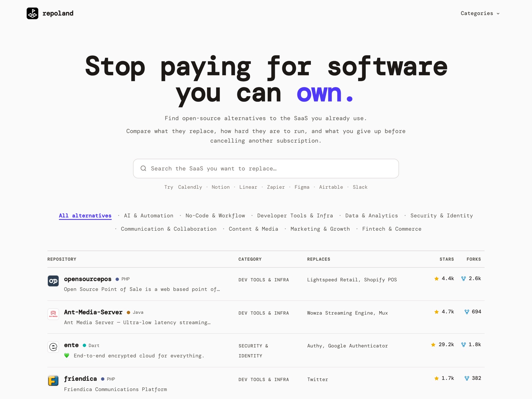This screenshot has width=532, height=399.
Task: Filter by Marketing & Growth
Action: coord(320,229)
